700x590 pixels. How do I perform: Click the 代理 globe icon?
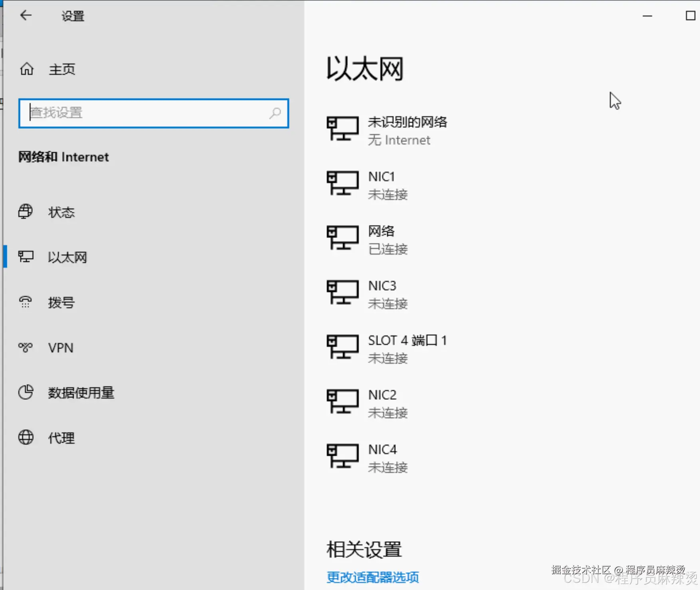[25, 437]
